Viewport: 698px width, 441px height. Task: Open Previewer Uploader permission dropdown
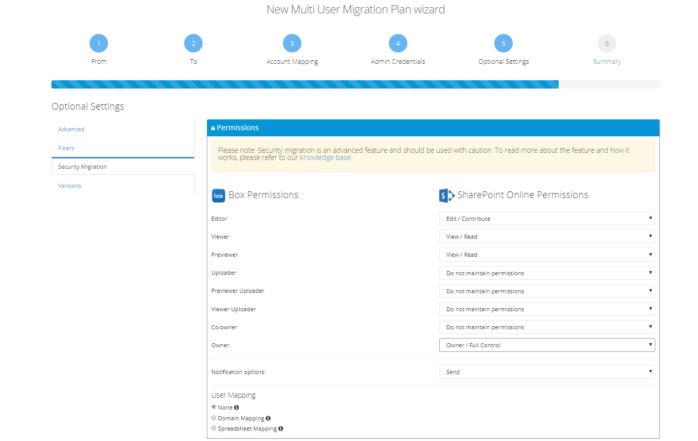tap(547, 291)
